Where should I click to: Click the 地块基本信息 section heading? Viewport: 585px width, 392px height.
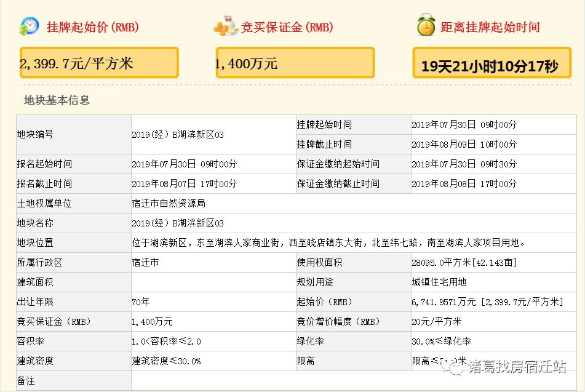pyautogui.click(x=57, y=100)
